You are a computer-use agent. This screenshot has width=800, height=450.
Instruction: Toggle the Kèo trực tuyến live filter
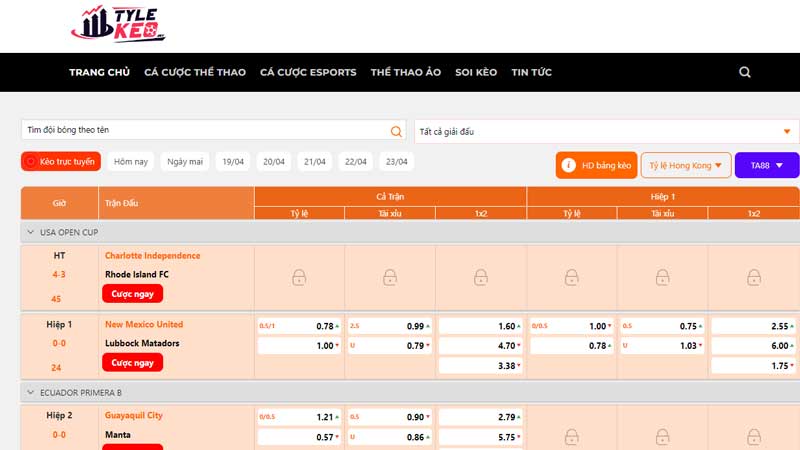[x=61, y=162]
